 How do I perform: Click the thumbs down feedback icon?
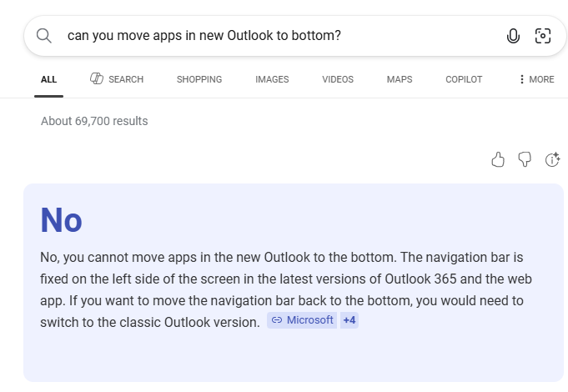(525, 159)
